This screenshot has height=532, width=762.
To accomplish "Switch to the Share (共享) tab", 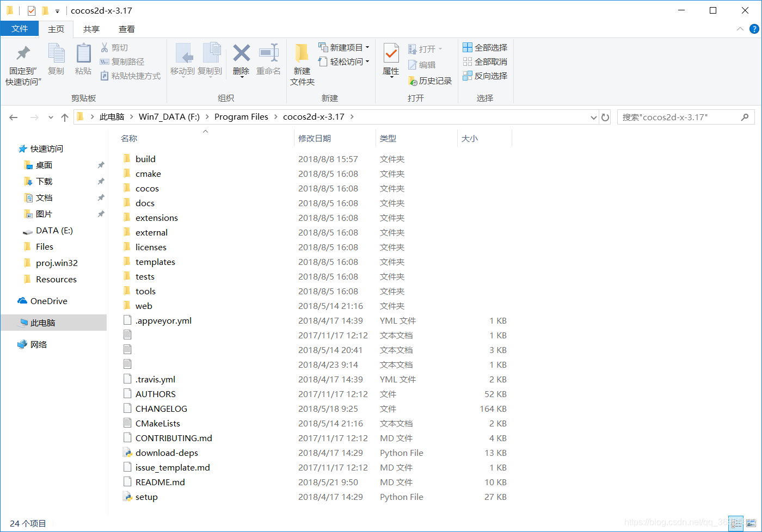I will coord(91,29).
